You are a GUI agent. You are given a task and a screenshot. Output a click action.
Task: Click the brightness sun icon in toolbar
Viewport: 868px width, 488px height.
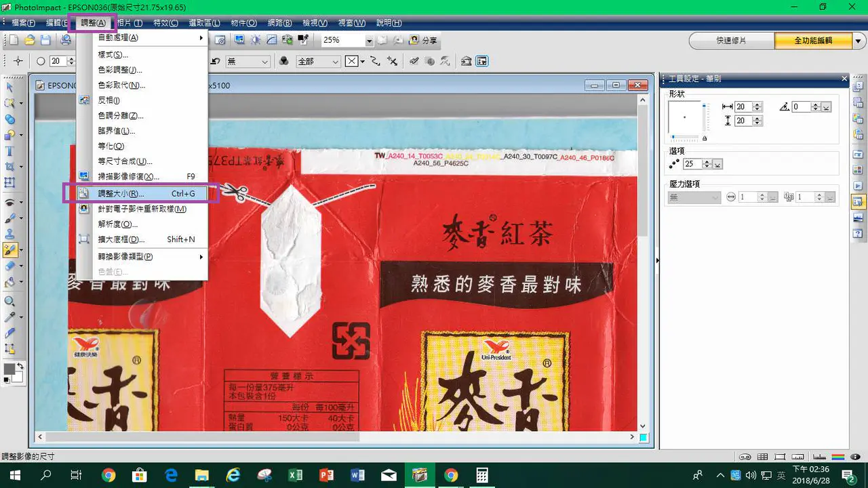point(256,40)
